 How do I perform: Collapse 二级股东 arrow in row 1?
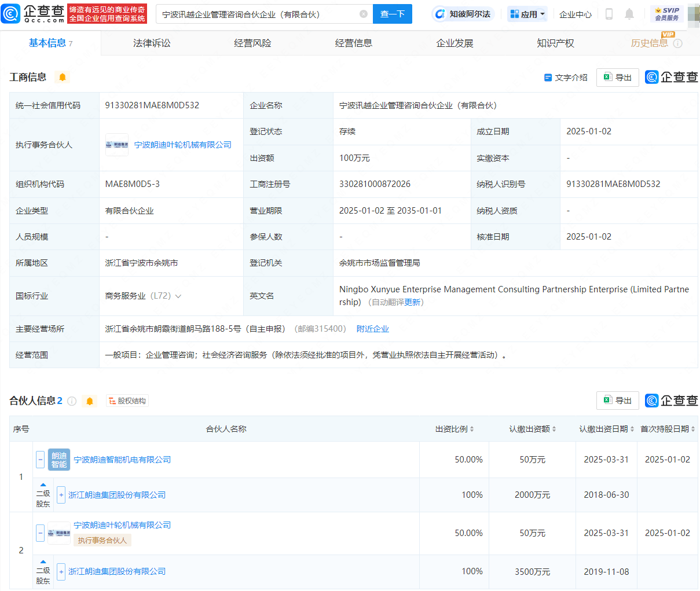click(x=43, y=484)
